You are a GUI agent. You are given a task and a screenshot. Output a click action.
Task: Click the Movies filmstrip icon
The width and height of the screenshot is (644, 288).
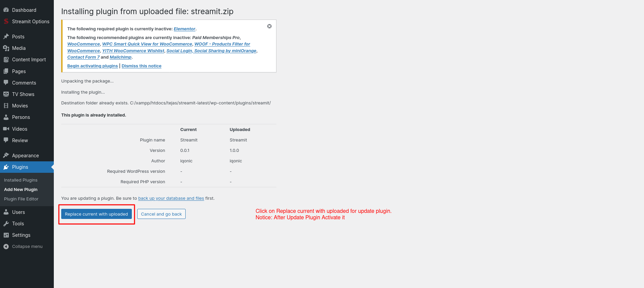pyautogui.click(x=6, y=106)
